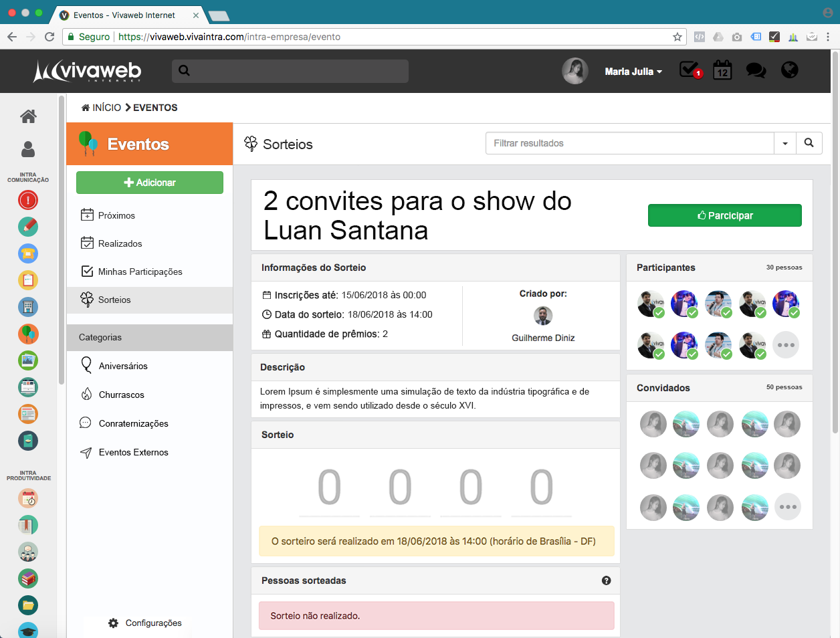Click the green Adicionar button
This screenshot has width=840, height=638.
[x=150, y=183]
